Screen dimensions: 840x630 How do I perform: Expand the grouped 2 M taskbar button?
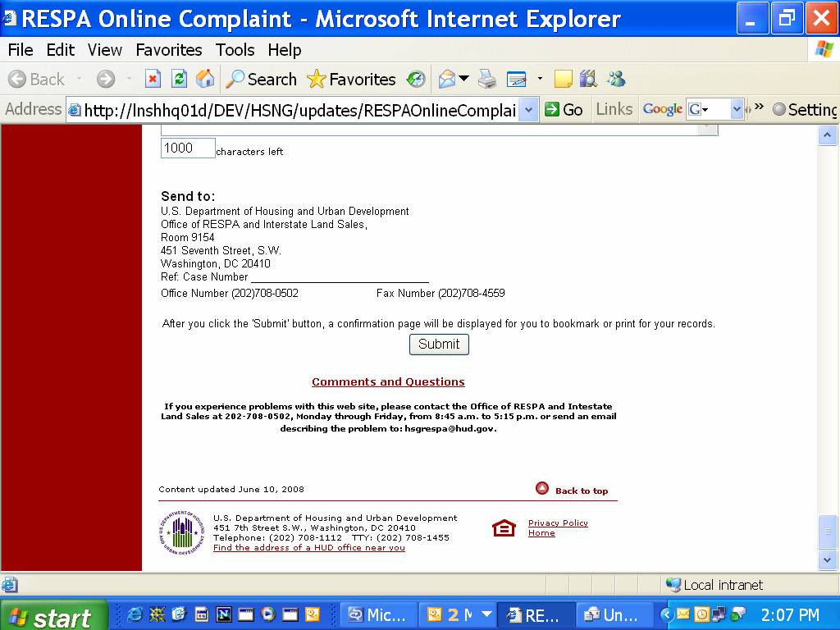point(458,615)
